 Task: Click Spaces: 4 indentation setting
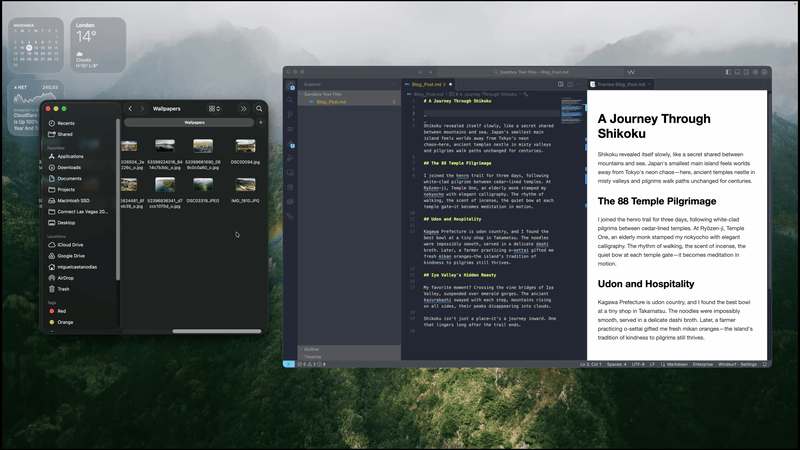click(616, 364)
